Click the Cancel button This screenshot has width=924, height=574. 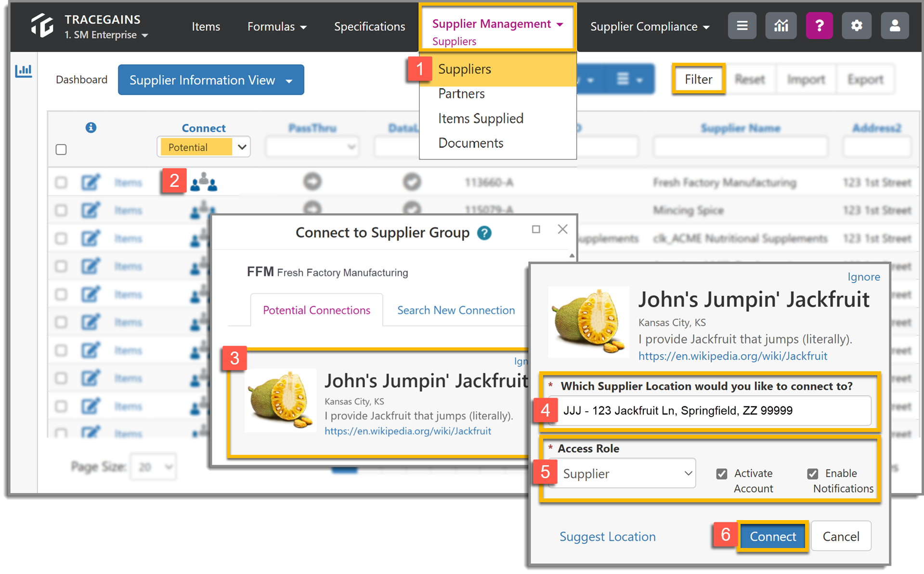[x=841, y=536]
